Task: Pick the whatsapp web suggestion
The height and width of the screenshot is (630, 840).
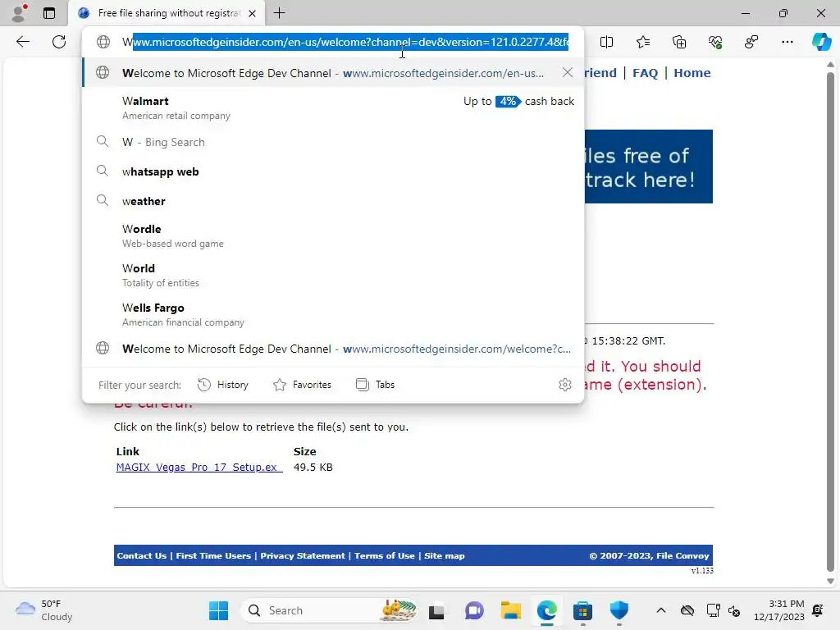Action: [x=333, y=171]
